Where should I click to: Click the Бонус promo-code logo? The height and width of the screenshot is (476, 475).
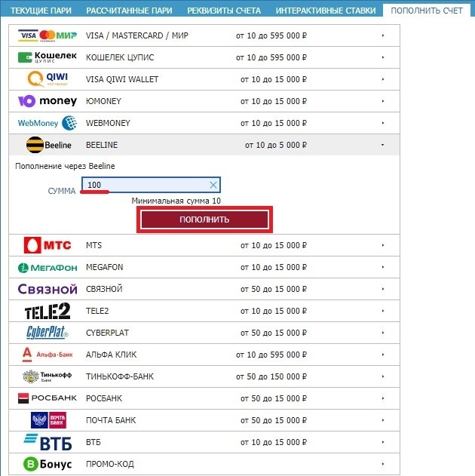coord(47,464)
